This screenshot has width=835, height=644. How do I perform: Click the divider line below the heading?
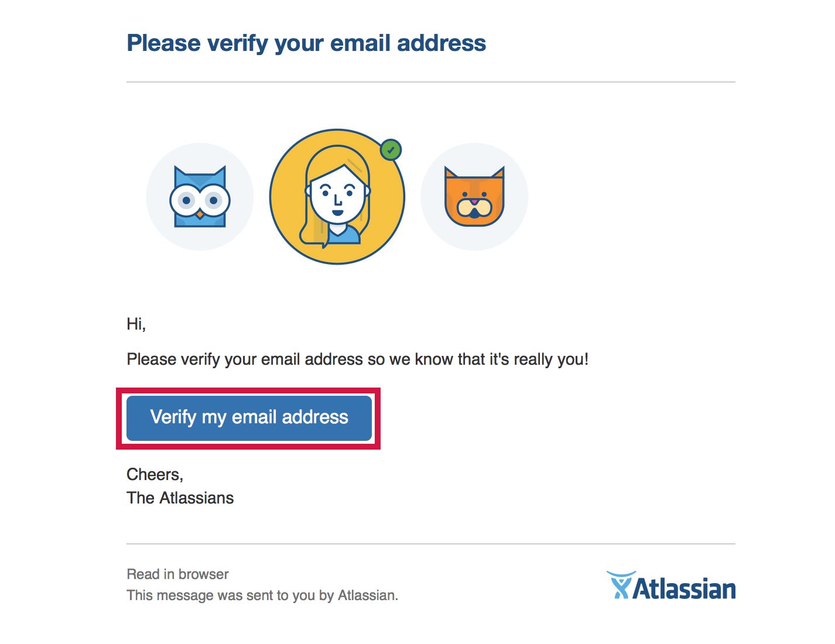coord(431,82)
